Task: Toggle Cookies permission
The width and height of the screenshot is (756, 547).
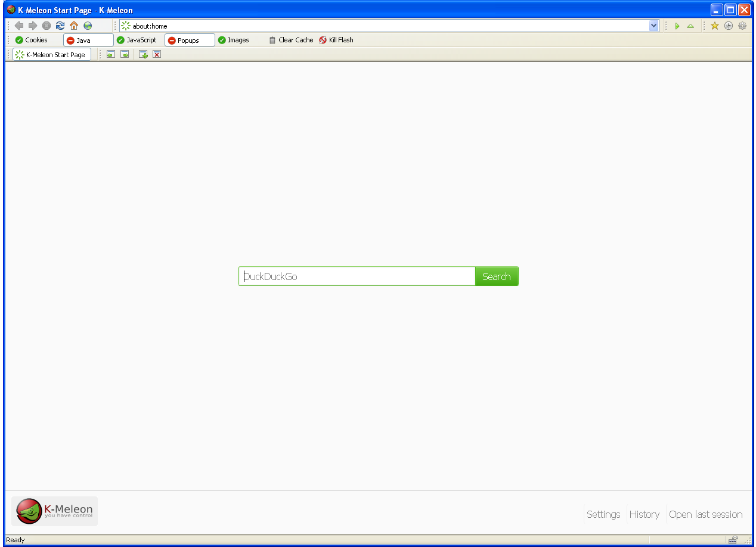Action: 32,40
